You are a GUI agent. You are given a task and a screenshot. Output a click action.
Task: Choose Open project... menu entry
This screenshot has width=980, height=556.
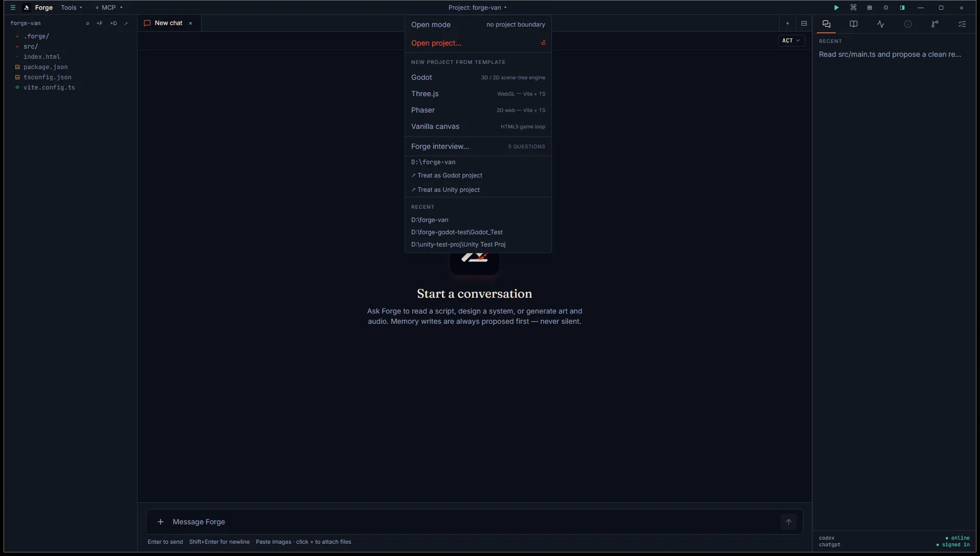(x=478, y=43)
